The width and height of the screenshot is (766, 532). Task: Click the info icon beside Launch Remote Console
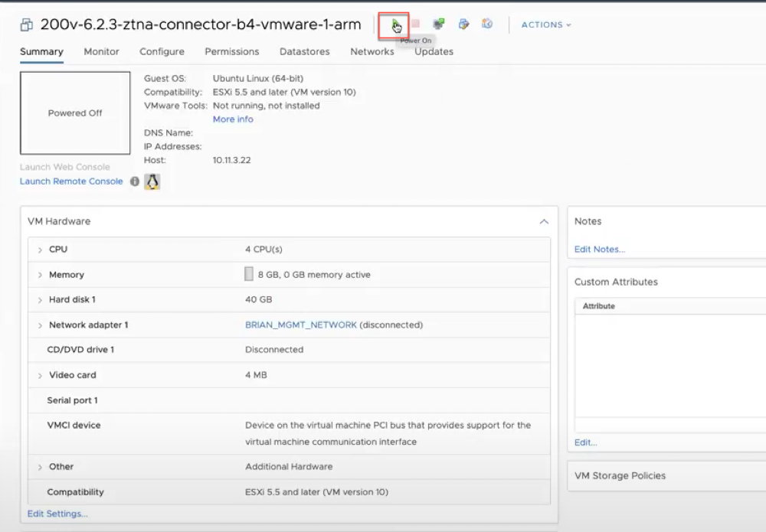[x=135, y=181]
